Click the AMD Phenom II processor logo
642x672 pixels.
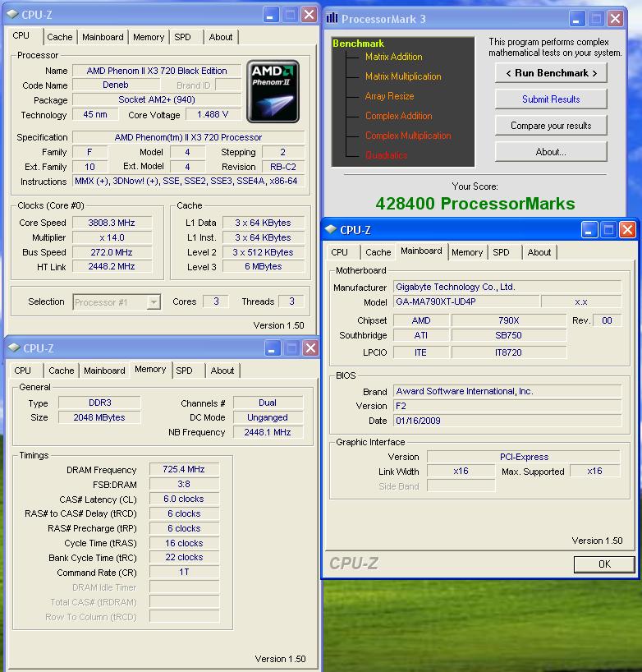pos(273,92)
